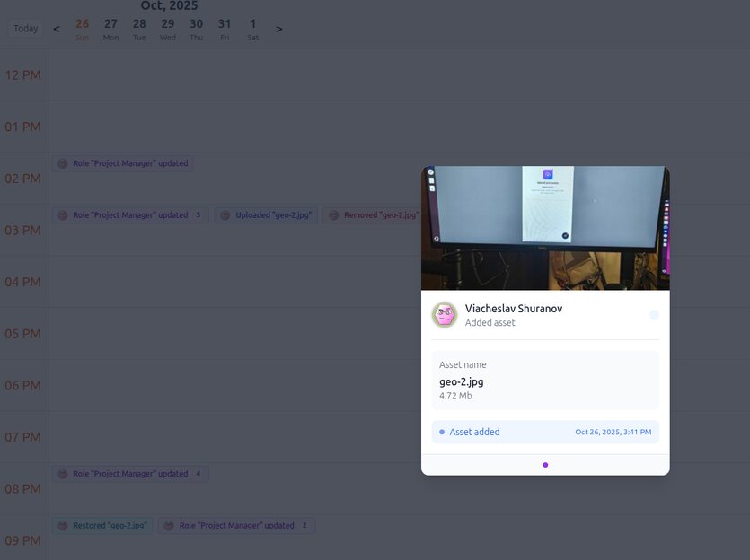Go to previous week using the left chevron
750x560 pixels.
coord(56,28)
